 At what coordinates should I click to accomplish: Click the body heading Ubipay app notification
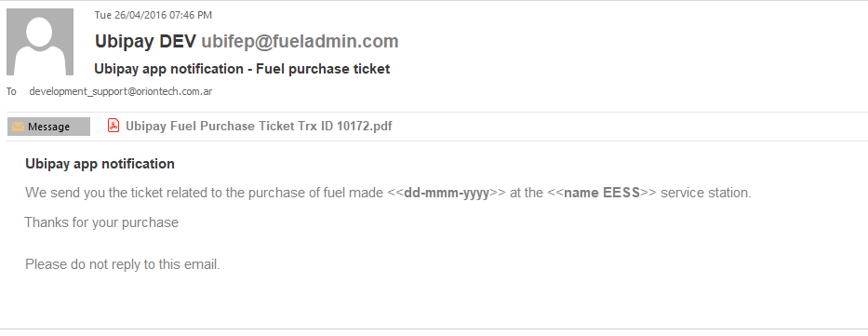click(x=100, y=164)
